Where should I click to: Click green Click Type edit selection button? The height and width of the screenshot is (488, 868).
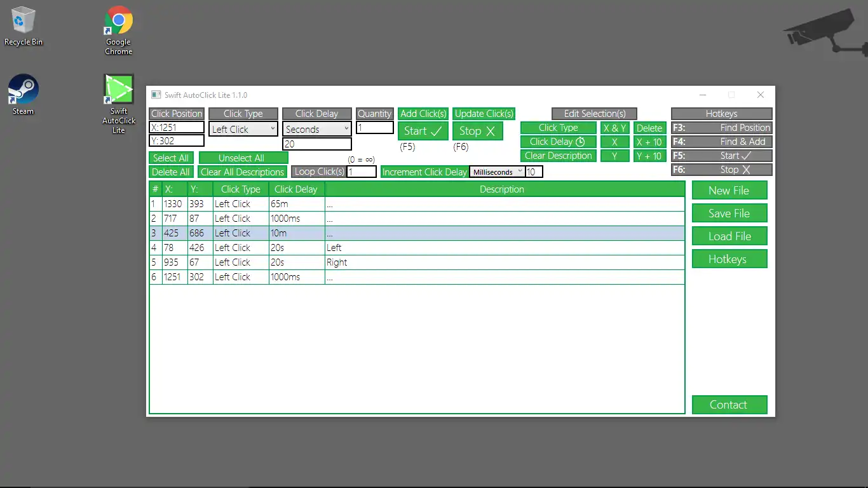point(559,128)
